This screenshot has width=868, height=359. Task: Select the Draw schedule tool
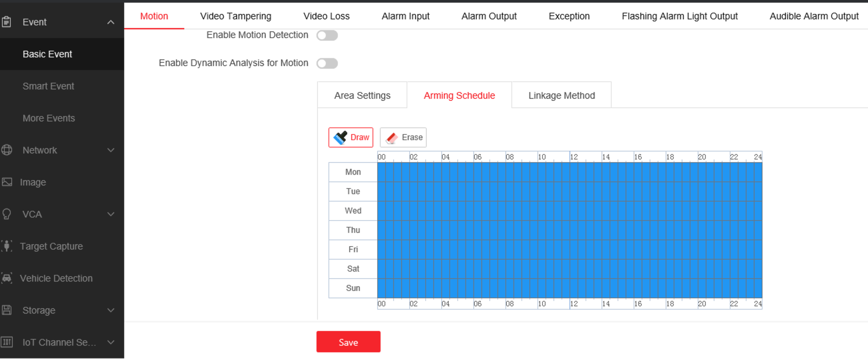tap(351, 137)
